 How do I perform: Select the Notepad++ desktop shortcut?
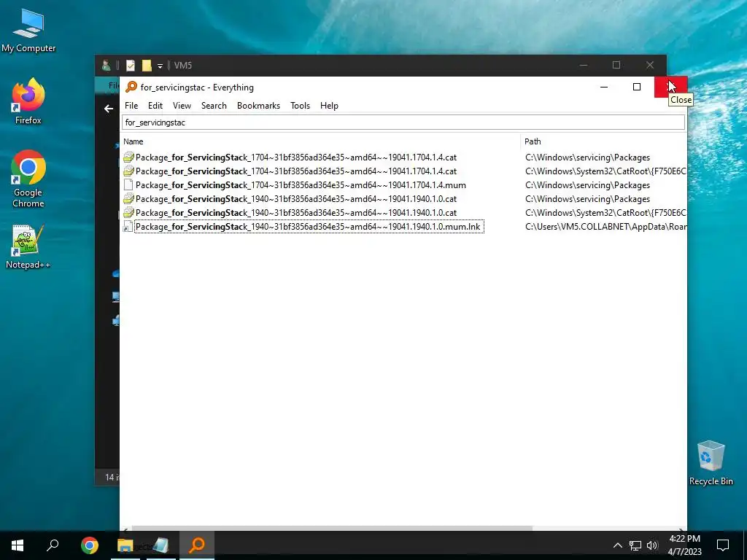click(28, 246)
